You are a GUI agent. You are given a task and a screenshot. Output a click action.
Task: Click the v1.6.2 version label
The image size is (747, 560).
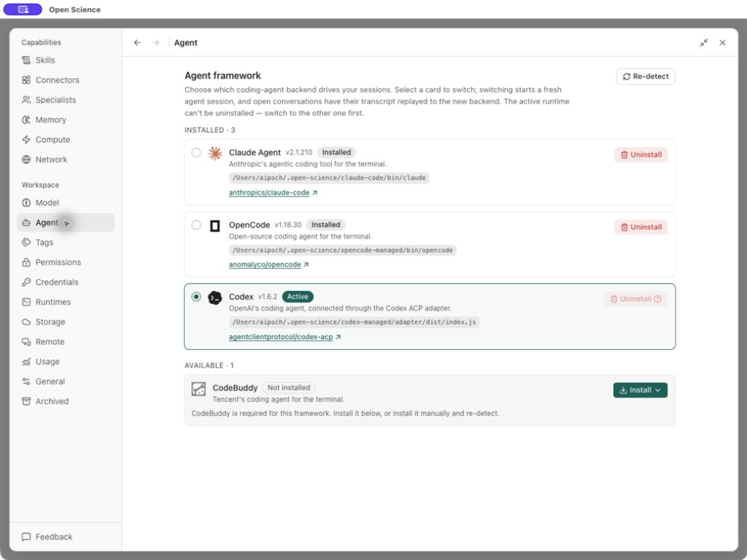pos(267,297)
